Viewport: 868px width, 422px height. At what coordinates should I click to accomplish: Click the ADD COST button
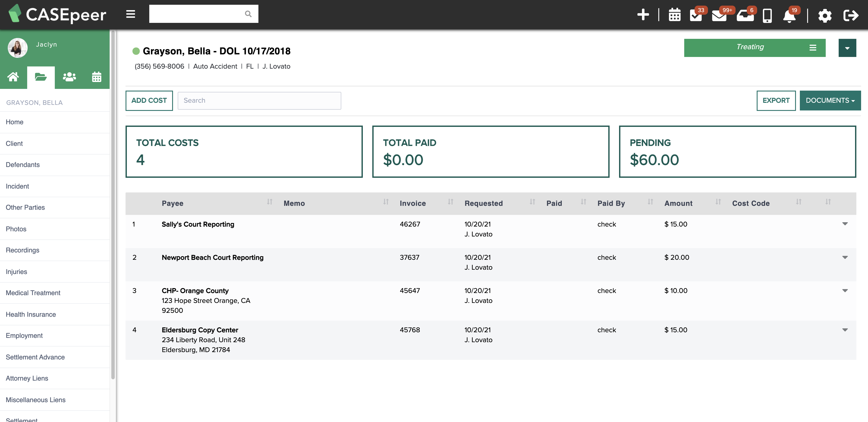pos(149,101)
